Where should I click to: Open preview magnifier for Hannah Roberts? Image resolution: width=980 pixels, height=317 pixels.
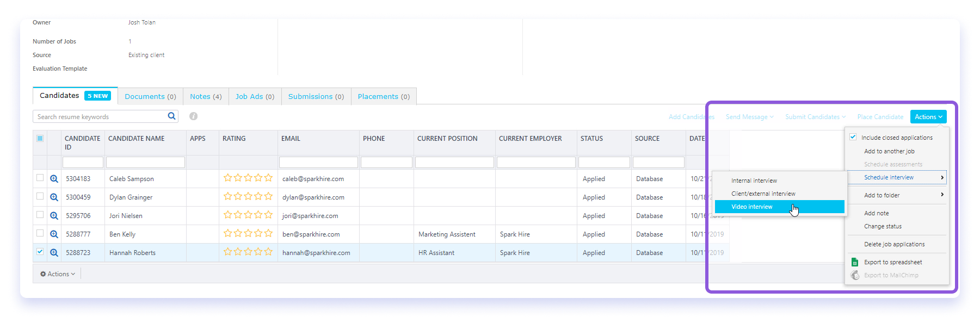[54, 253]
